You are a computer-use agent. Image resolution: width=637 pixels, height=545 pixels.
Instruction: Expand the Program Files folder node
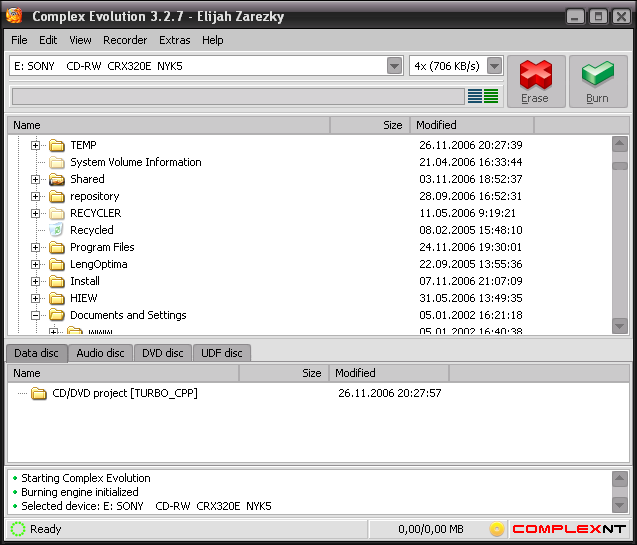click(36, 247)
